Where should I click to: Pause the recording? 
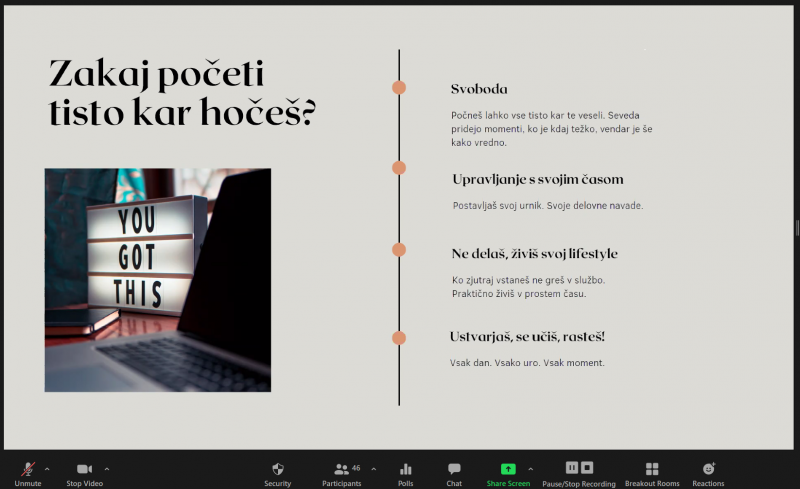[572, 468]
